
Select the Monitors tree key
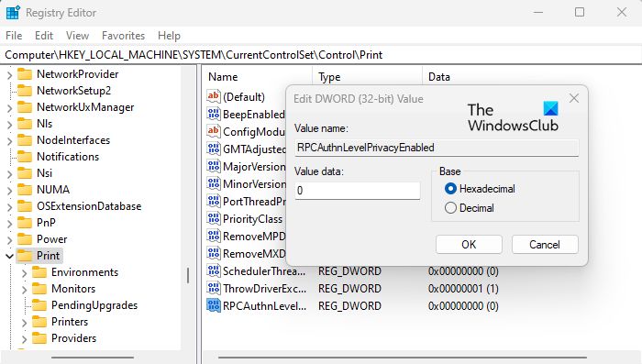pos(73,289)
